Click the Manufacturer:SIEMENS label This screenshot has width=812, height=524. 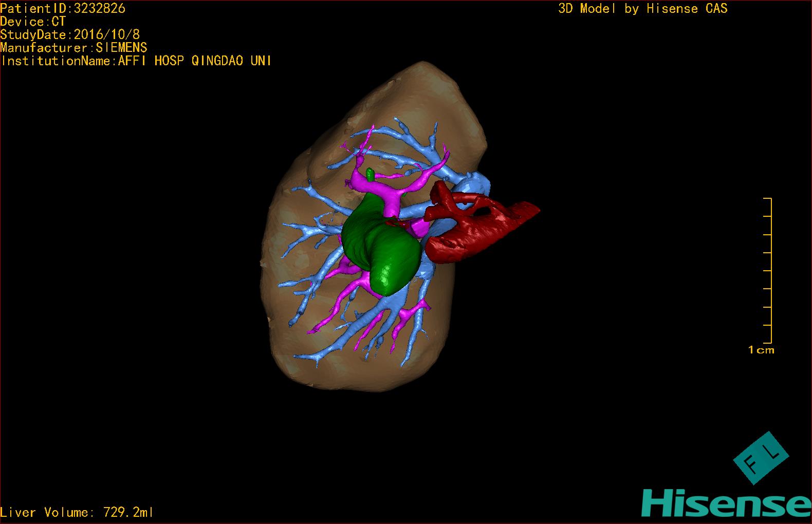tap(73, 48)
